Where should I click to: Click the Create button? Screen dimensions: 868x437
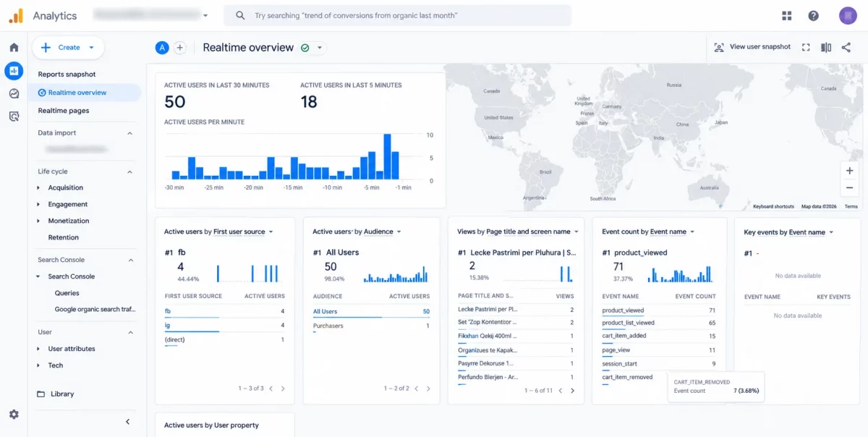tap(68, 48)
